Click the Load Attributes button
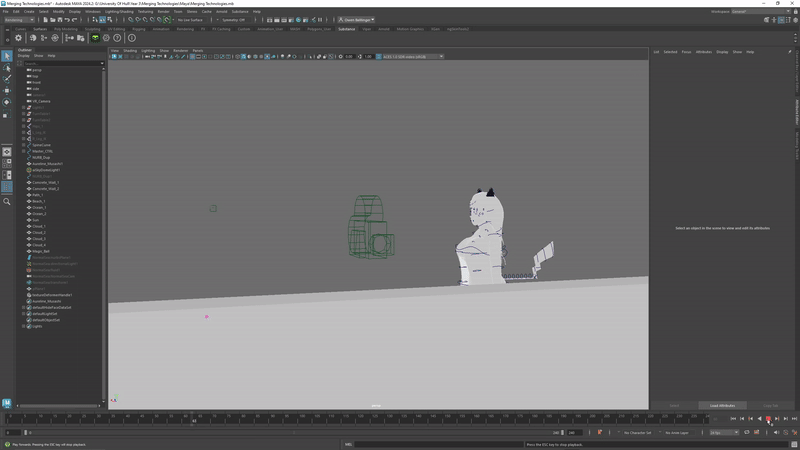 tap(722, 405)
